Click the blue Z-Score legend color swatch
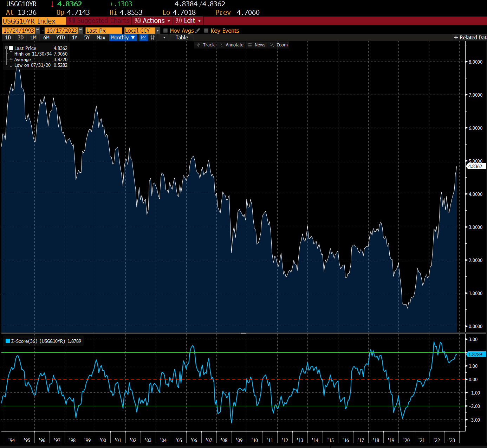 pyautogui.click(x=8, y=341)
